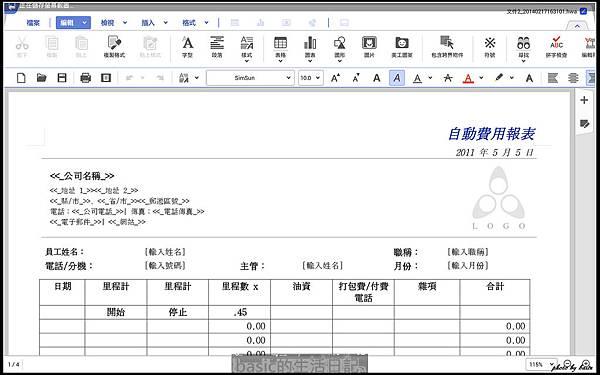Click the [輸入姓名] field beside 主管
Image resolution: width=600 pixels, height=375 pixels.
pyautogui.click(x=322, y=266)
